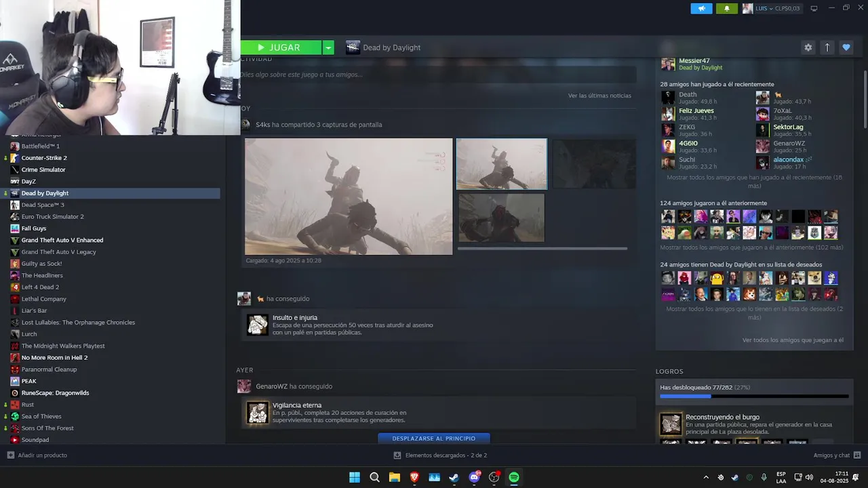
Task: Select Grand Theft Auto V Enhanced
Action: (x=62, y=240)
